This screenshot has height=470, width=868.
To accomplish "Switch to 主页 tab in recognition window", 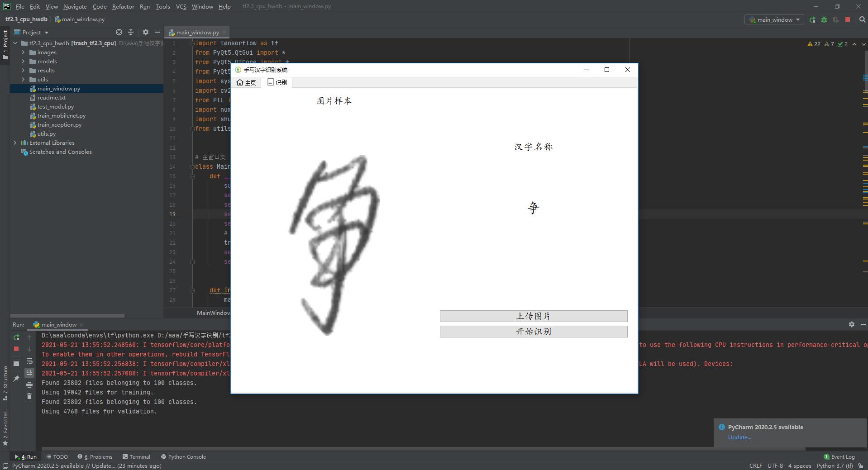I will [x=246, y=82].
